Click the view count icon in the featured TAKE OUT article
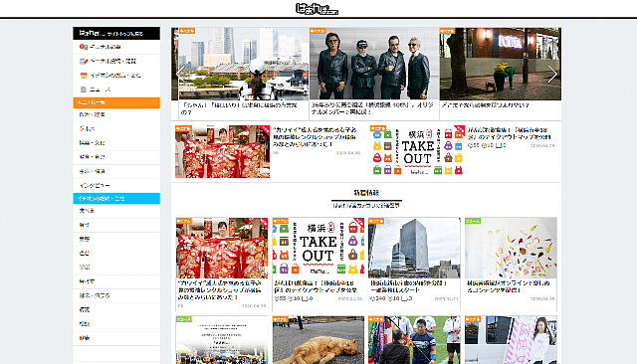Screen dimensions: 637x364 470,145
